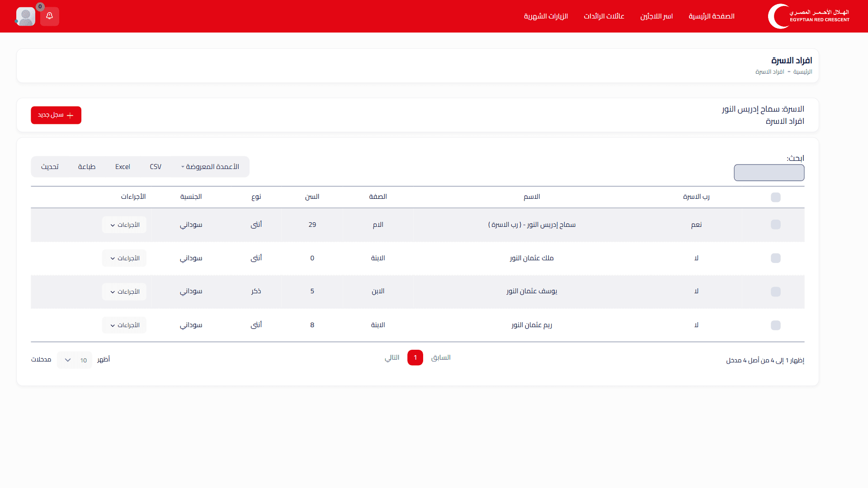Open the notifications bell icon

pos(50,16)
